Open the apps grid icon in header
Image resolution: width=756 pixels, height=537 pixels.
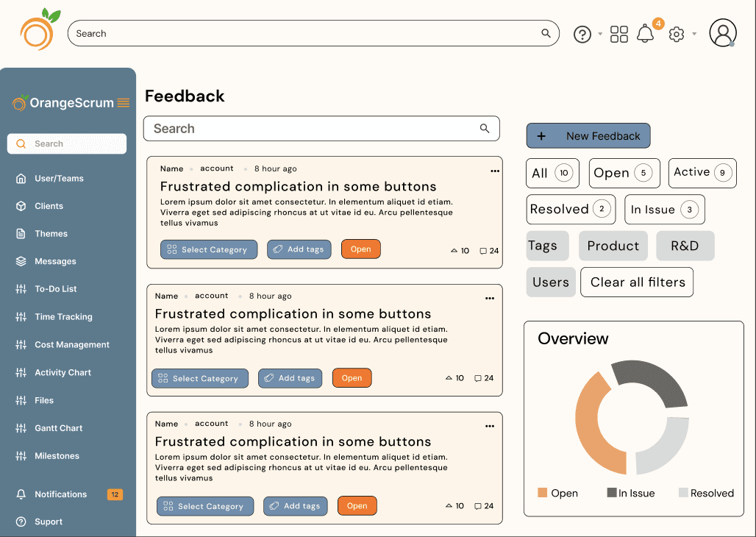pyautogui.click(x=619, y=35)
